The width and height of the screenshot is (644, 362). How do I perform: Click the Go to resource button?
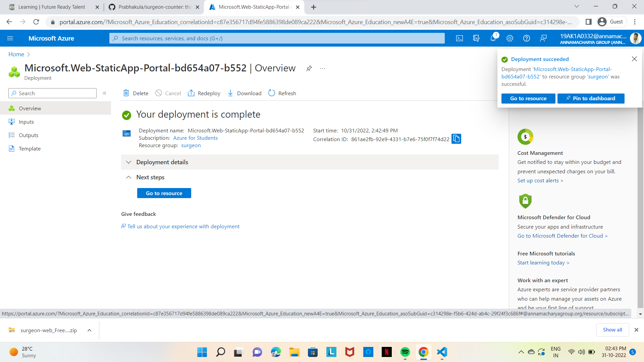pyautogui.click(x=164, y=193)
